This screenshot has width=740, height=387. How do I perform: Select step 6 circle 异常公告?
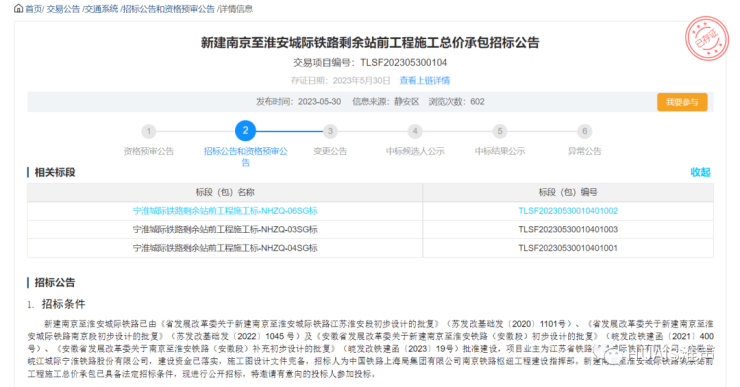pyautogui.click(x=585, y=131)
